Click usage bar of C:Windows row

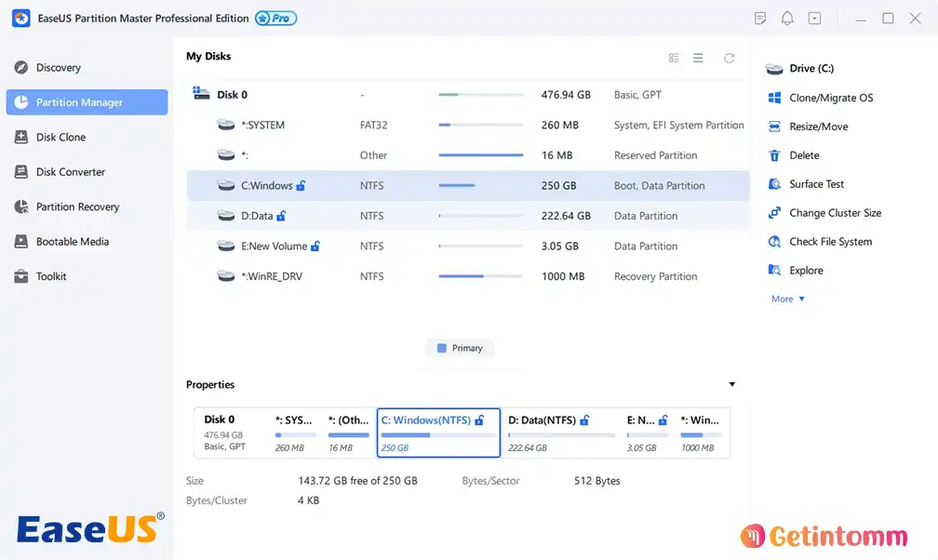coord(480,185)
